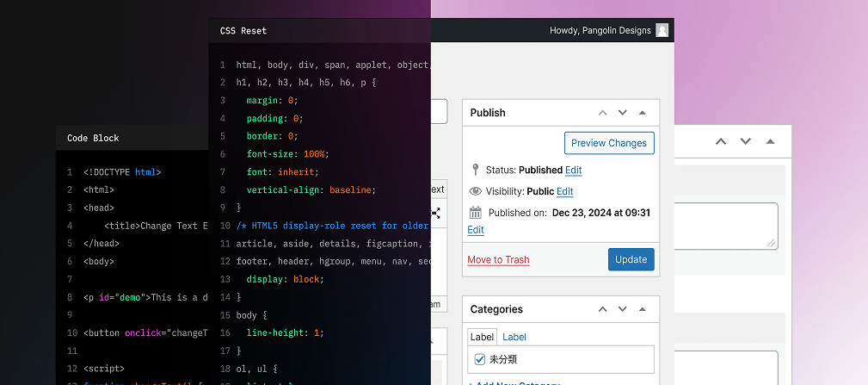Collapse the rightmost panel using its triangle toggle
The height and width of the screenshot is (385, 868).
click(x=770, y=141)
